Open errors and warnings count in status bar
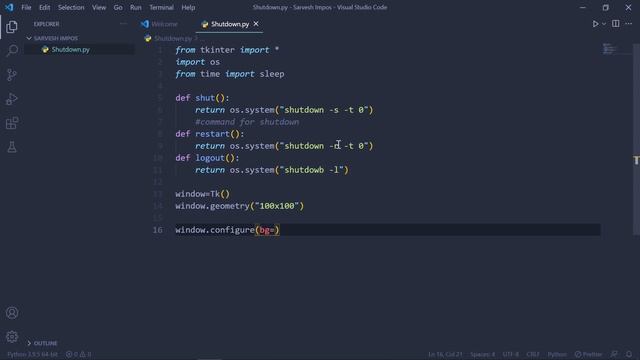 pyautogui.click(x=79, y=354)
